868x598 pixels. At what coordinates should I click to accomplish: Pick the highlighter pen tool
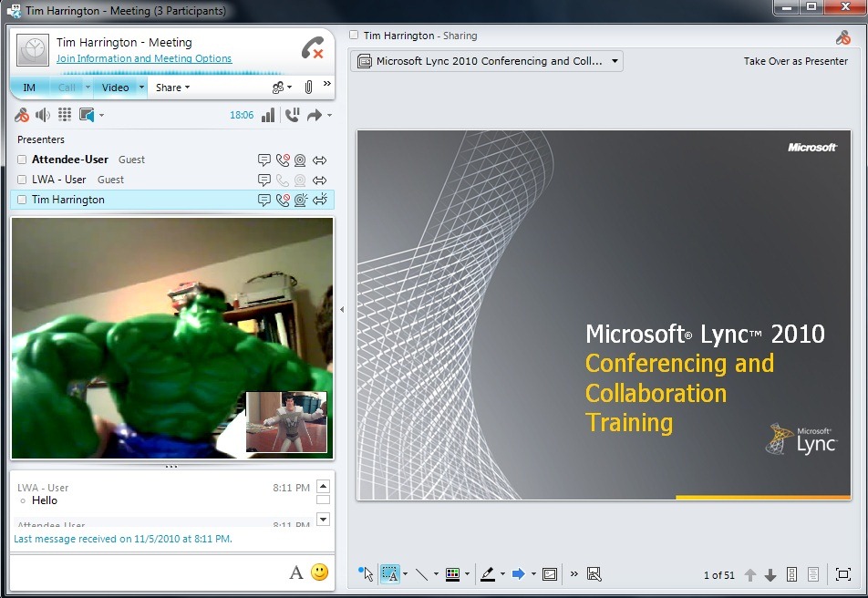(x=488, y=574)
